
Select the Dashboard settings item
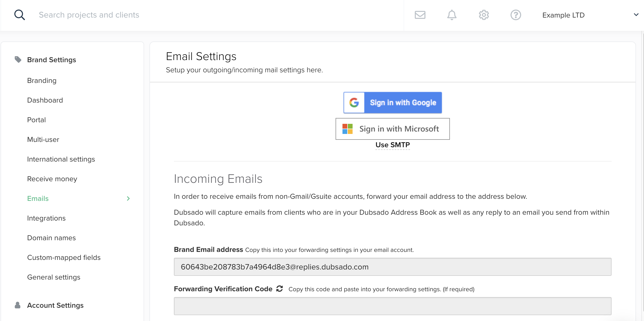tap(45, 100)
